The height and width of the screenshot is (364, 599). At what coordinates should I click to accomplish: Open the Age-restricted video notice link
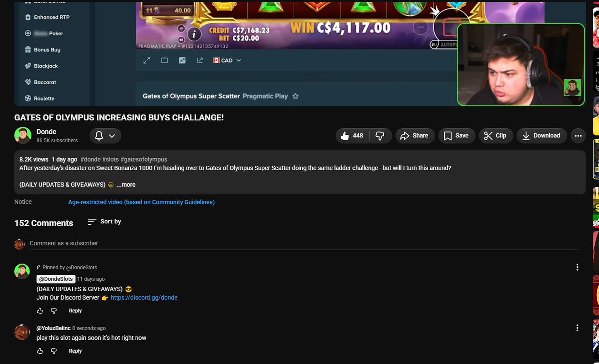141,202
